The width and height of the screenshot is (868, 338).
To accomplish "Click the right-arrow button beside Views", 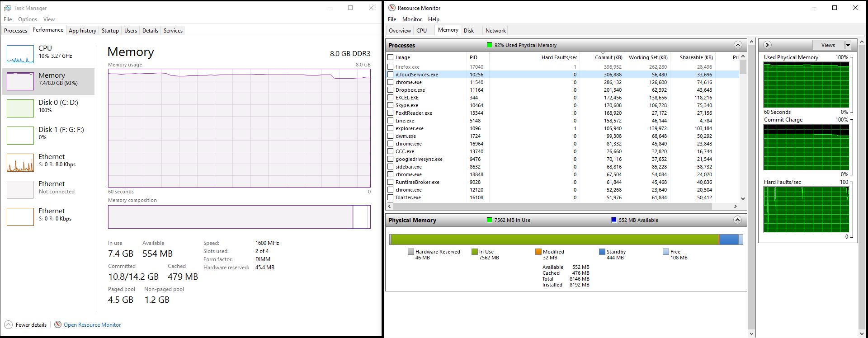I will [767, 45].
